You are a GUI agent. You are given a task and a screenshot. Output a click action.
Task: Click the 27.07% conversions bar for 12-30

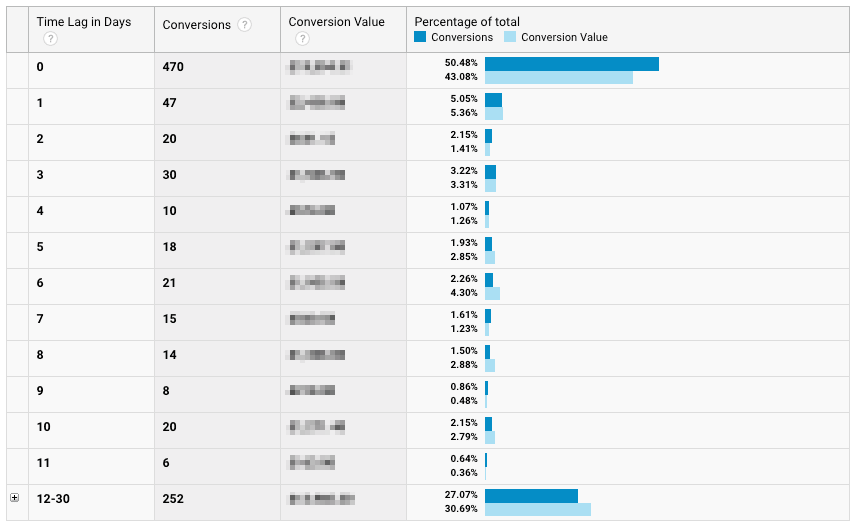click(x=531, y=496)
